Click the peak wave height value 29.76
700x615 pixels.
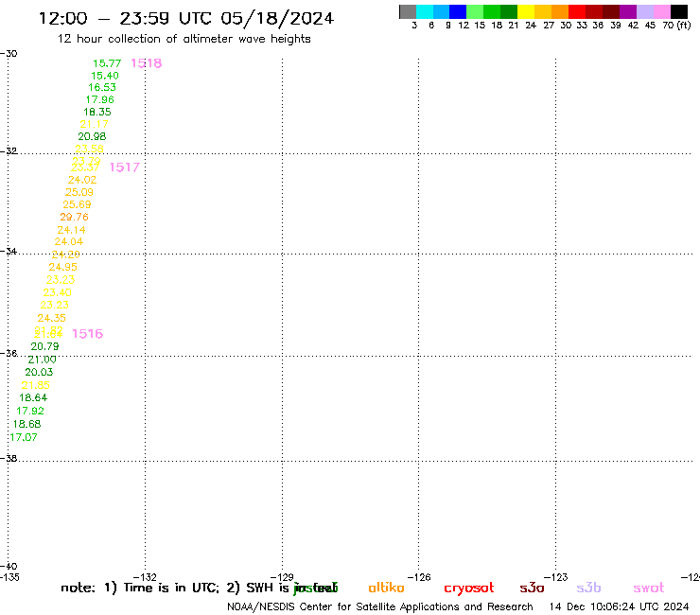(74, 217)
